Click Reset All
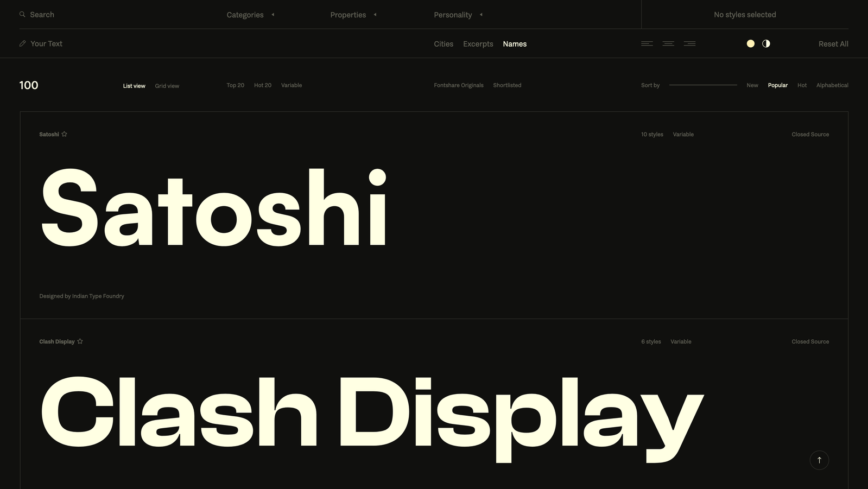The height and width of the screenshot is (489, 868). [833, 44]
